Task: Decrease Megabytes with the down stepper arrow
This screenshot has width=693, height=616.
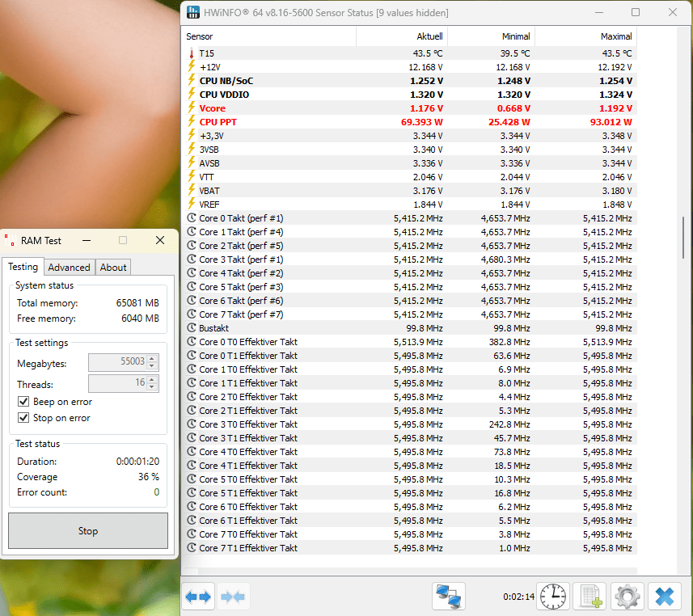Action: 152,366
